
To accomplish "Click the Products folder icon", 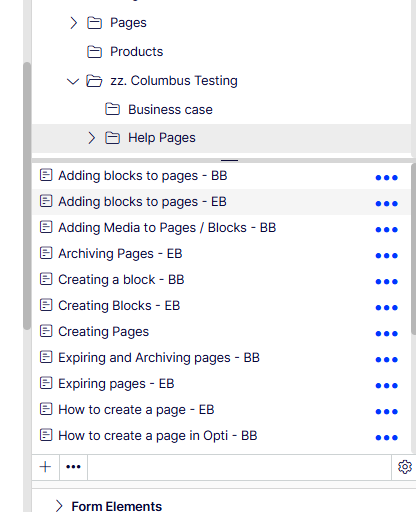I will coord(94,52).
